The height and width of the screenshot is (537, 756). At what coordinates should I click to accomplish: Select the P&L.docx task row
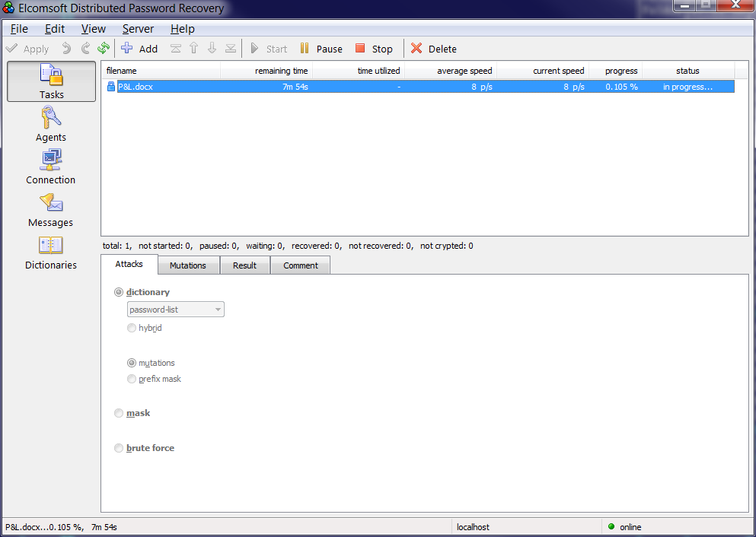pyautogui.click(x=420, y=87)
